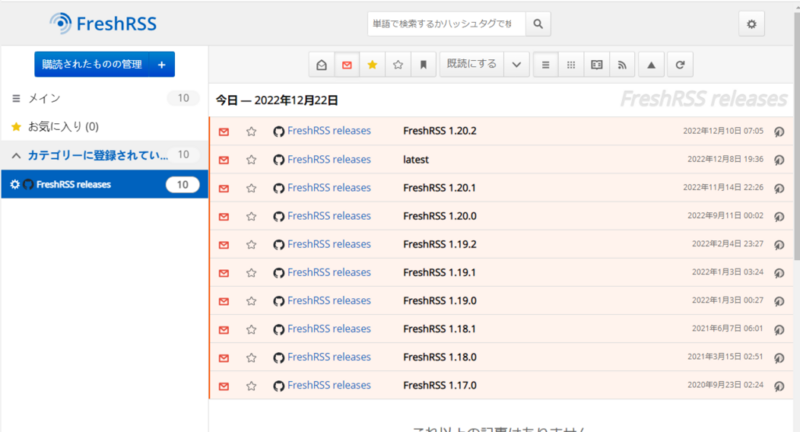Add subscription with the plus button

(162, 64)
